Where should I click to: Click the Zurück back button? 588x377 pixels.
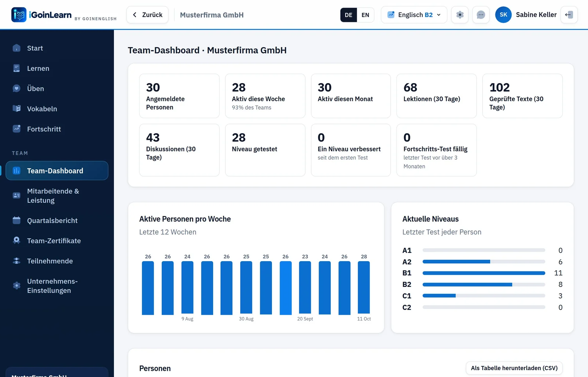click(x=147, y=15)
